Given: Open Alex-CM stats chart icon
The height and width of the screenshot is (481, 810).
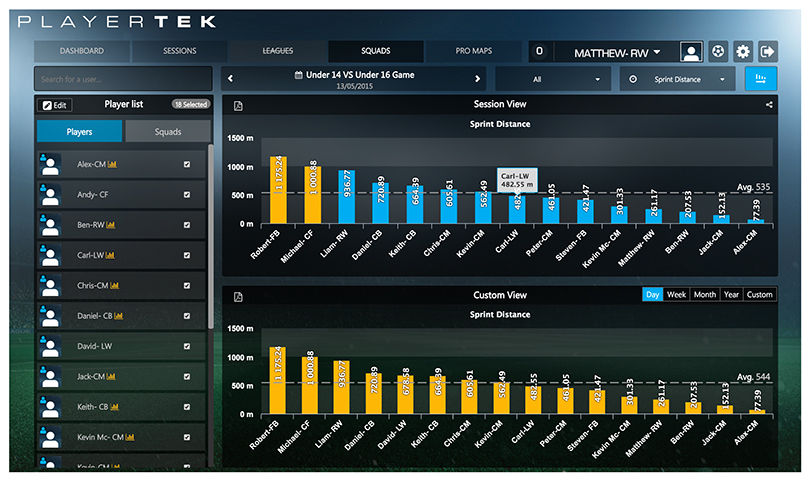Looking at the screenshot, I should click(x=112, y=164).
